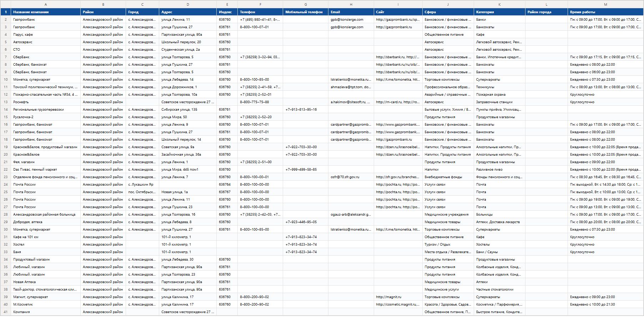644x322 pixels.
Task: Select the 'Внебюджетные фонды' cell
Action: click(448, 177)
